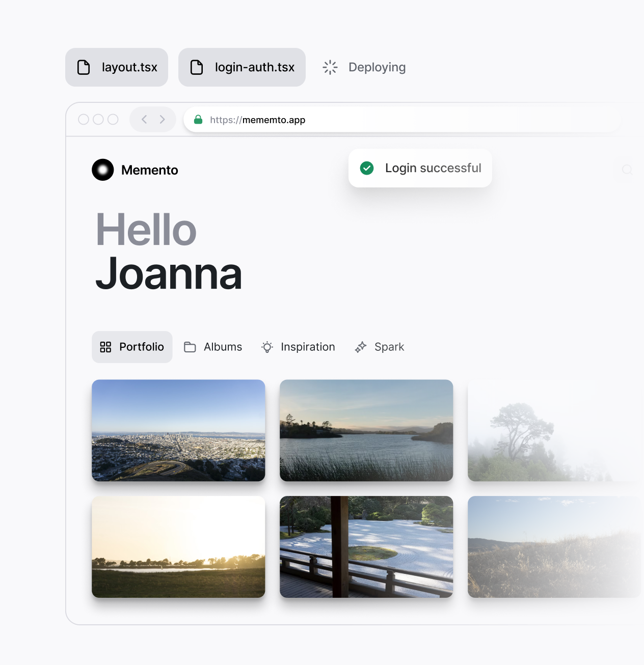Select the Portfolio tab
644x665 pixels.
132,347
